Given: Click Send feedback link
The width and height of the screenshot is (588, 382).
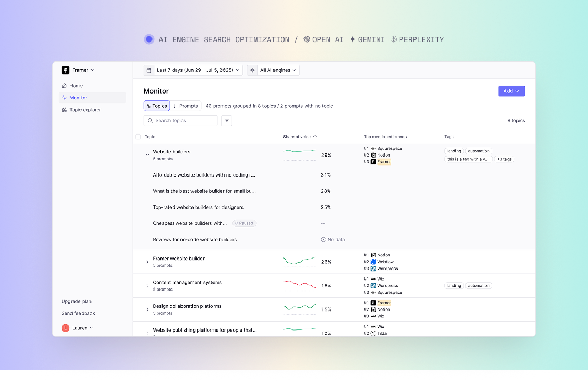Looking at the screenshot, I should tap(78, 313).
